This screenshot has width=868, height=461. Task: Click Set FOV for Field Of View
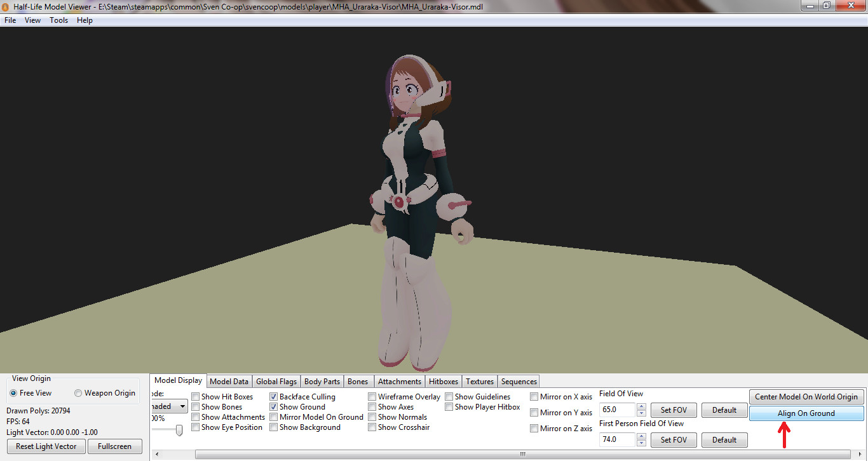click(x=674, y=410)
